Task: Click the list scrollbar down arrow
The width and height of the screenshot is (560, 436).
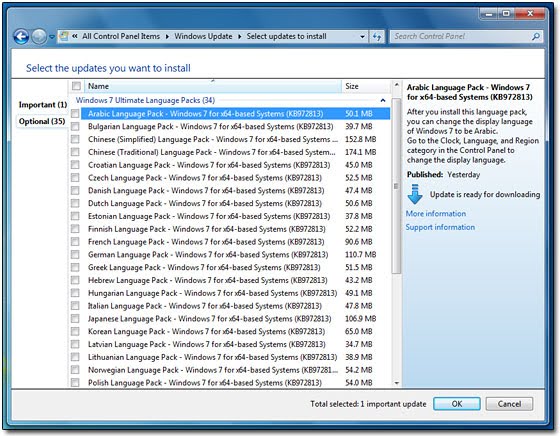Action: pyautogui.click(x=396, y=383)
